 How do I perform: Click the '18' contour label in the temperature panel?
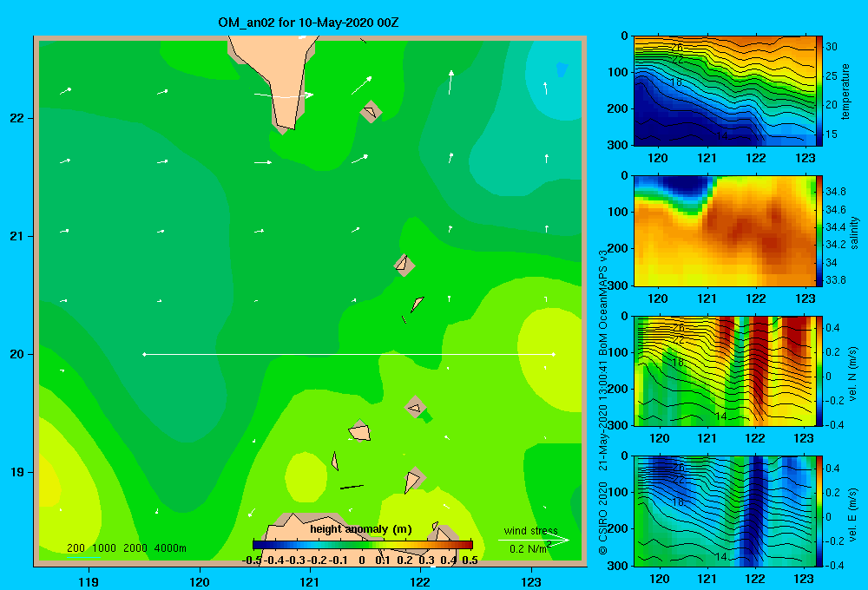(676, 82)
